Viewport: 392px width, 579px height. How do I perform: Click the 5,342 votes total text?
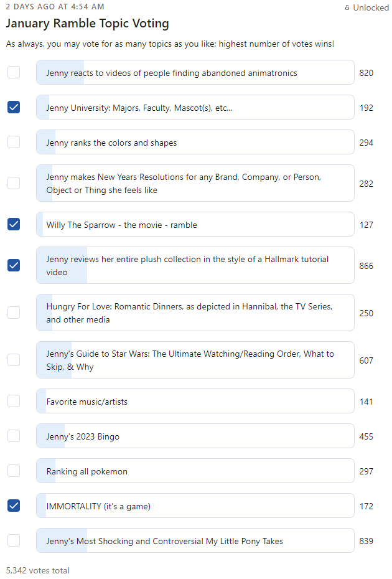click(38, 570)
